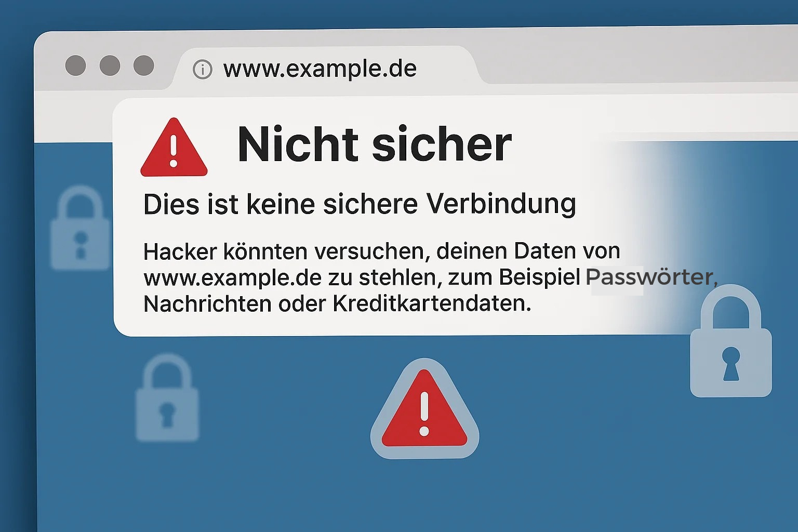This screenshot has width=798, height=532.
Task: Click the first gray window control dot
Action: [x=76, y=65]
